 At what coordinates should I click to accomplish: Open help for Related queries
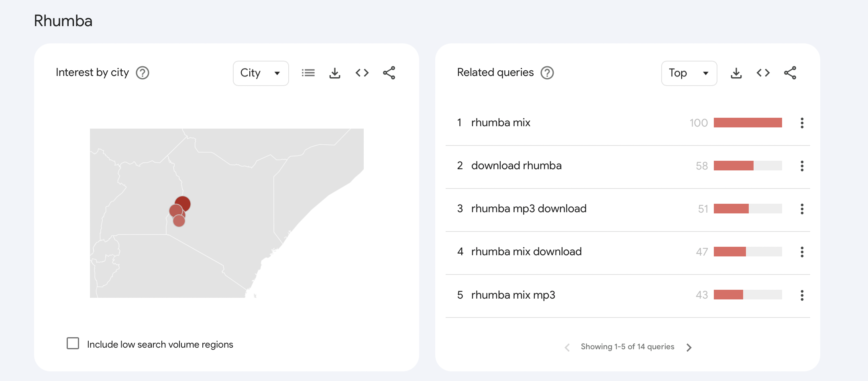(547, 73)
